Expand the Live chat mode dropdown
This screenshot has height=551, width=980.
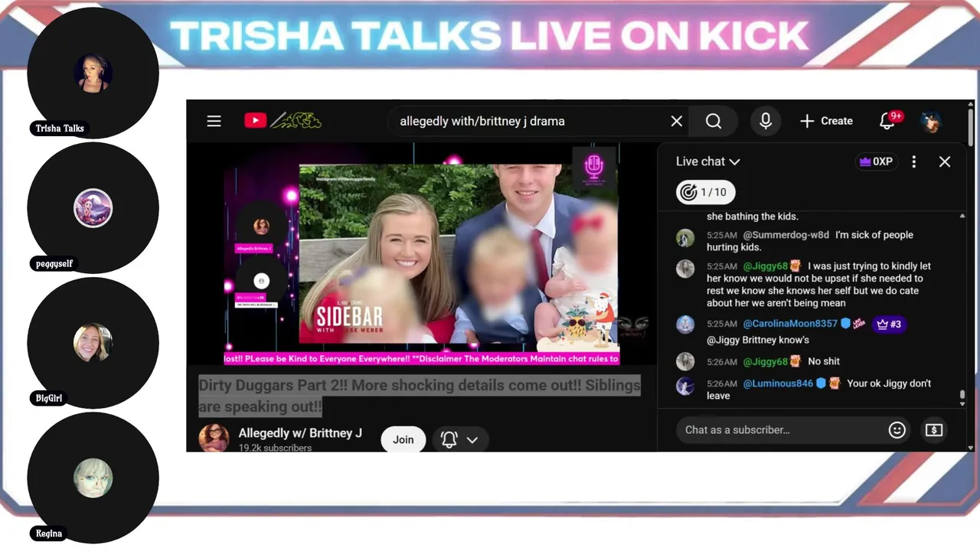point(707,161)
